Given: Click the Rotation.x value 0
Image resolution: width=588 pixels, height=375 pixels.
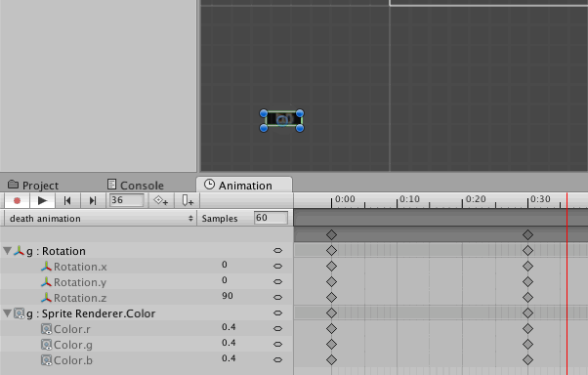Looking at the screenshot, I should click(x=225, y=265).
